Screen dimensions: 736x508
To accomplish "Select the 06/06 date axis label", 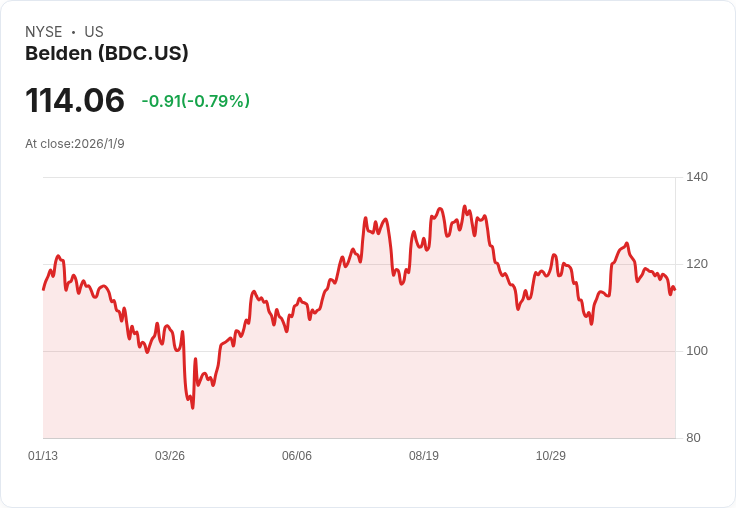I will tap(297, 455).
